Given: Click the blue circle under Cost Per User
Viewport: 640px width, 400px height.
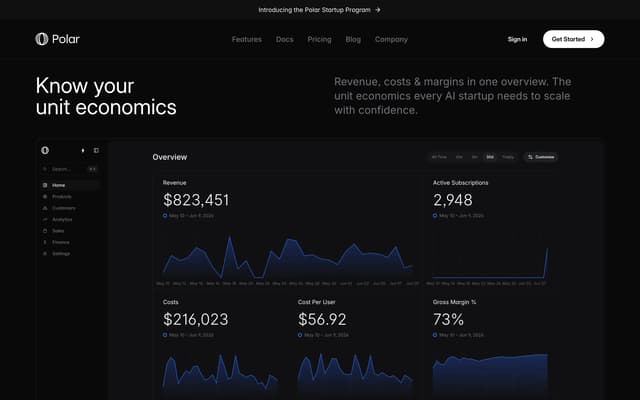Looking at the screenshot, I should pyautogui.click(x=300, y=335).
